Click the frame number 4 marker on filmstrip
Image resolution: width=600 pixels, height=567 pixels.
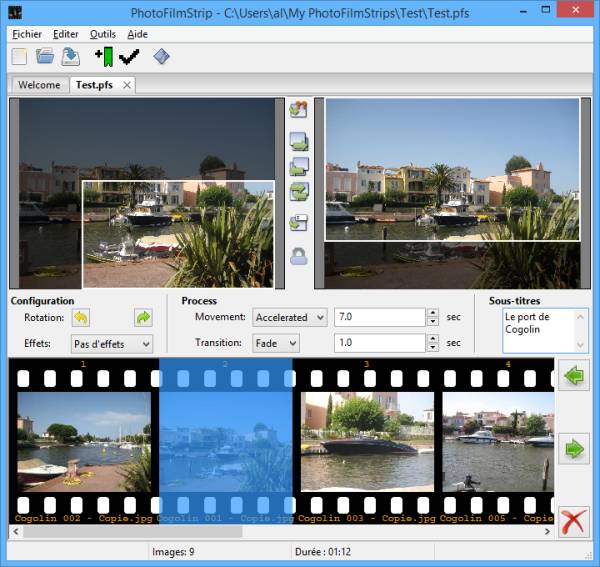(x=508, y=364)
